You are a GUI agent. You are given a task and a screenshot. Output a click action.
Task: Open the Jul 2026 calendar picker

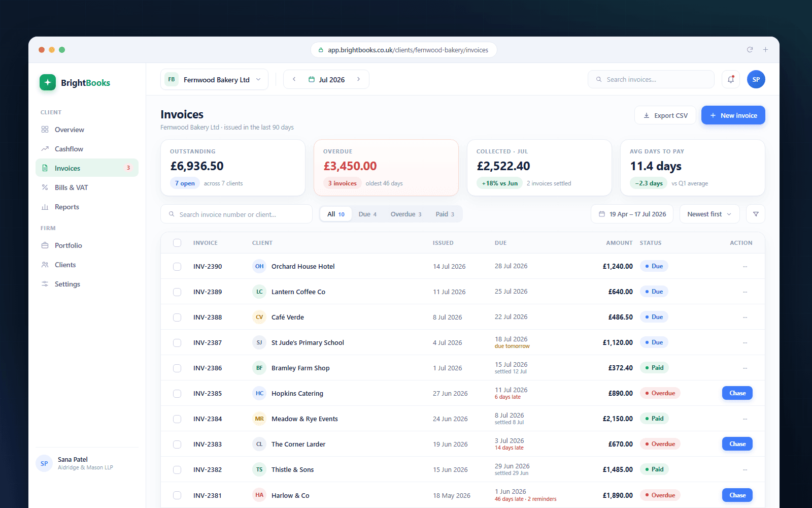pyautogui.click(x=326, y=80)
